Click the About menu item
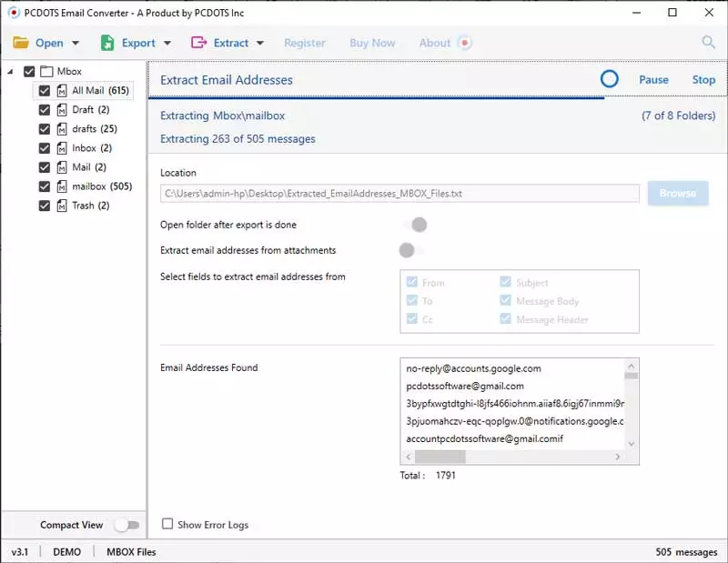The width and height of the screenshot is (728, 563). coord(435,43)
